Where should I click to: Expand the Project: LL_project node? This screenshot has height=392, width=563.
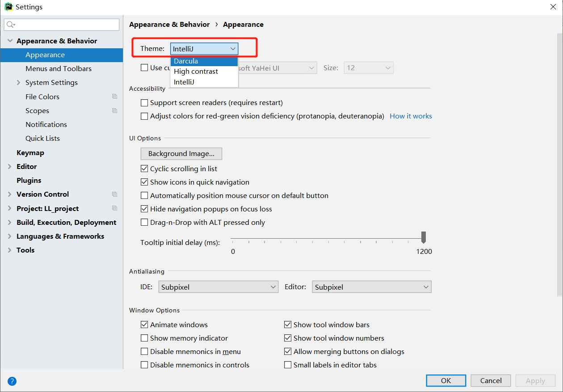(10, 209)
